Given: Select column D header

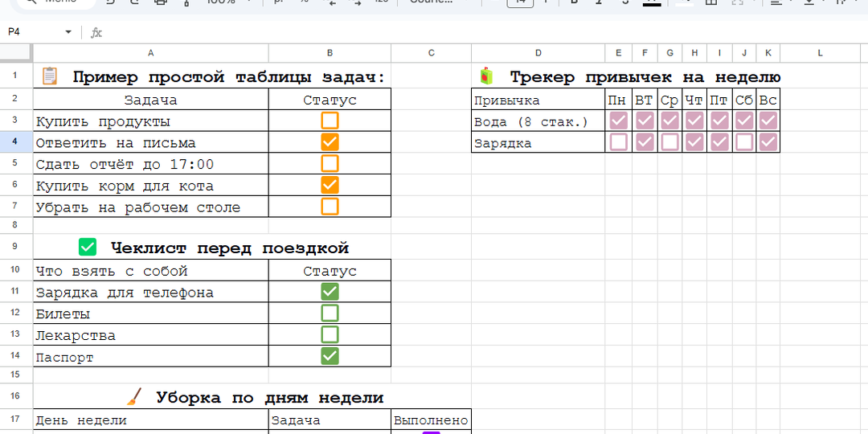Looking at the screenshot, I should [538, 53].
